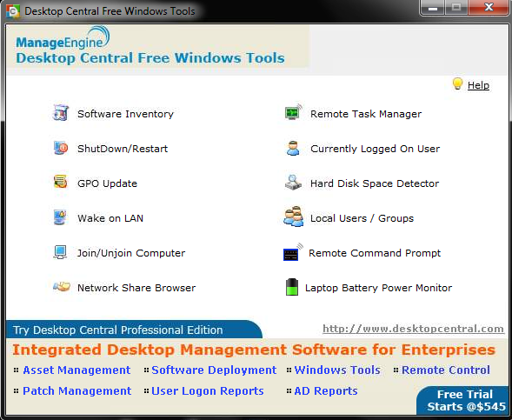Open Join/Unjoin Computer label
This screenshot has height=420, width=512.
pyautogui.click(x=131, y=253)
